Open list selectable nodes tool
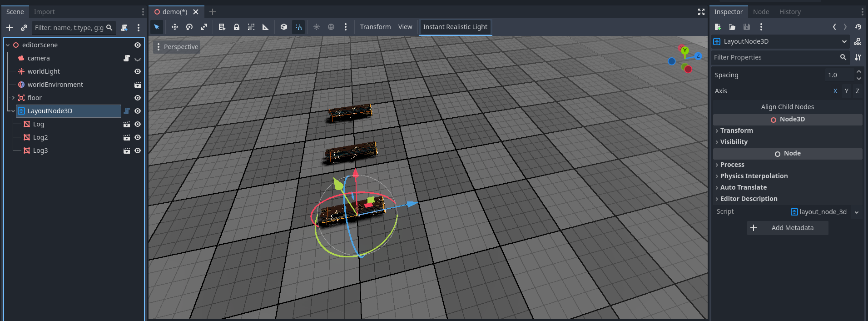This screenshot has height=321, width=868. tap(222, 27)
